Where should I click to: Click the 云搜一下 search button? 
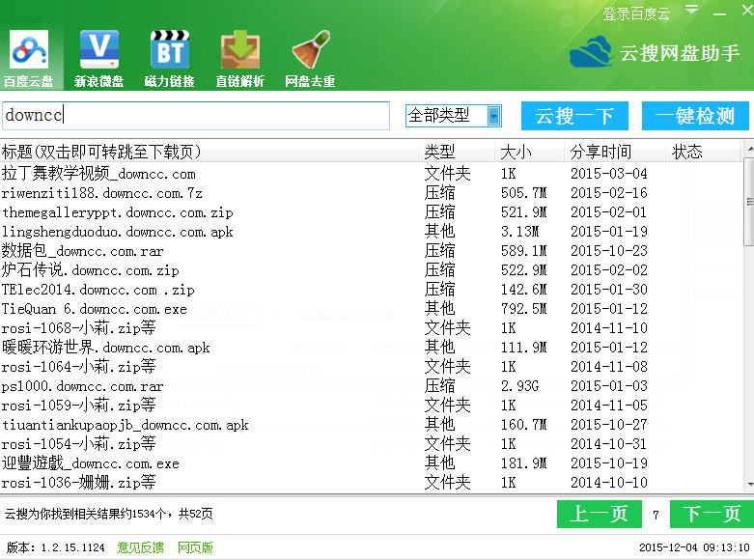(x=574, y=116)
